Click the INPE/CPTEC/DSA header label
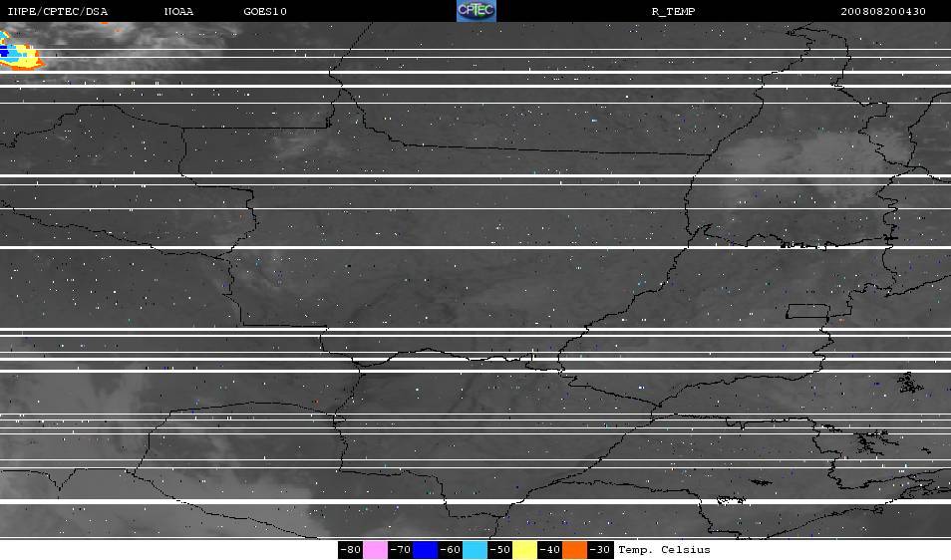Screen dimensions: 951x560 (58, 11)
